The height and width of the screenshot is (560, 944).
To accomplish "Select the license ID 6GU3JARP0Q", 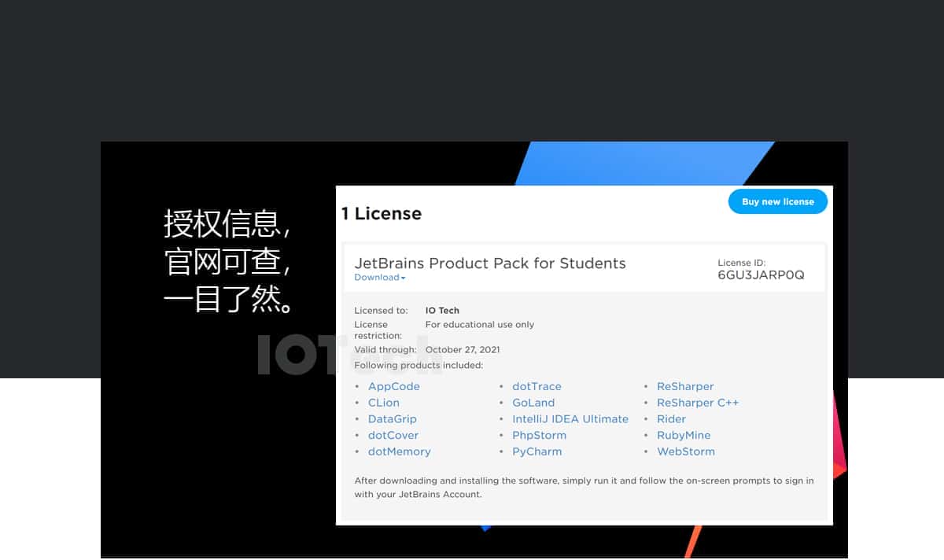I will 761,275.
